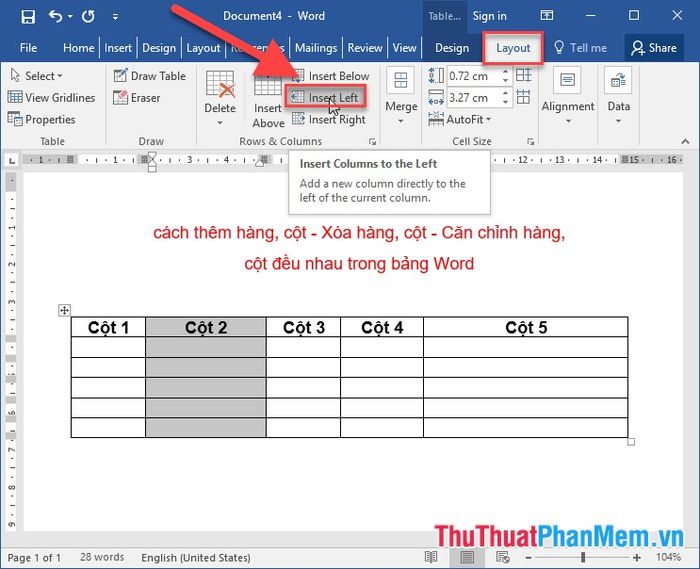Toggle View Gridlines
The image size is (700, 569).
click(51, 98)
